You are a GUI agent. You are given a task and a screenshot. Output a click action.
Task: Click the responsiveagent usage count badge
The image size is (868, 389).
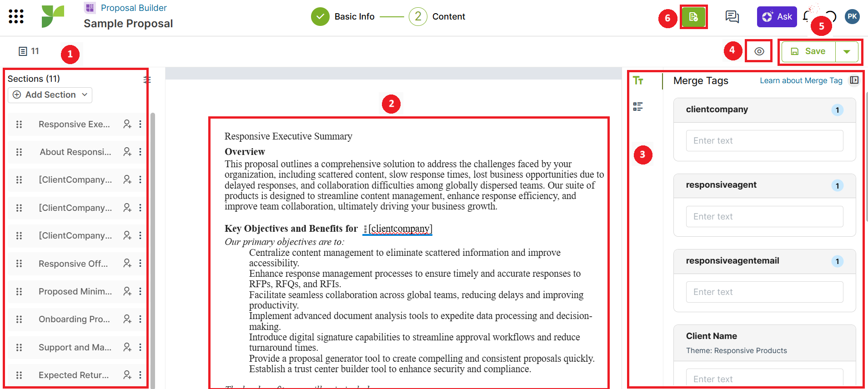(x=837, y=185)
